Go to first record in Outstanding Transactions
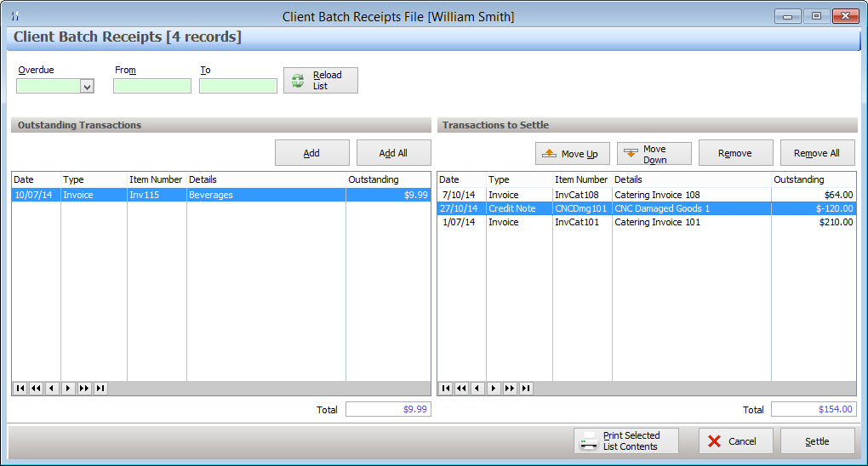The height and width of the screenshot is (466, 868). [20, 389]
